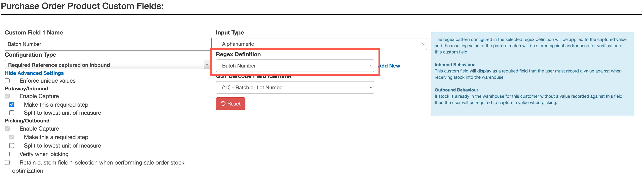Click the Configuration Type arrow button
Viewport: 644px width, 180px height.
coord(207,65)
